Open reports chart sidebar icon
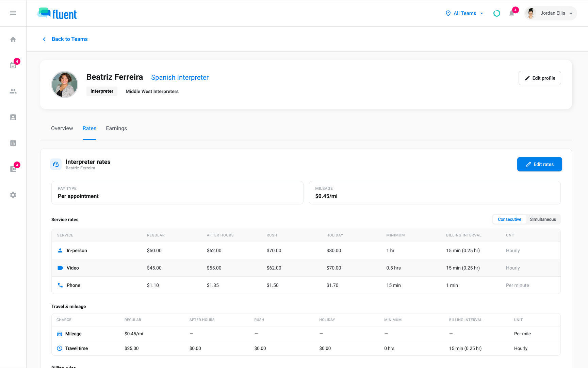This screenshot has height=368, width=588. [13, 143]
